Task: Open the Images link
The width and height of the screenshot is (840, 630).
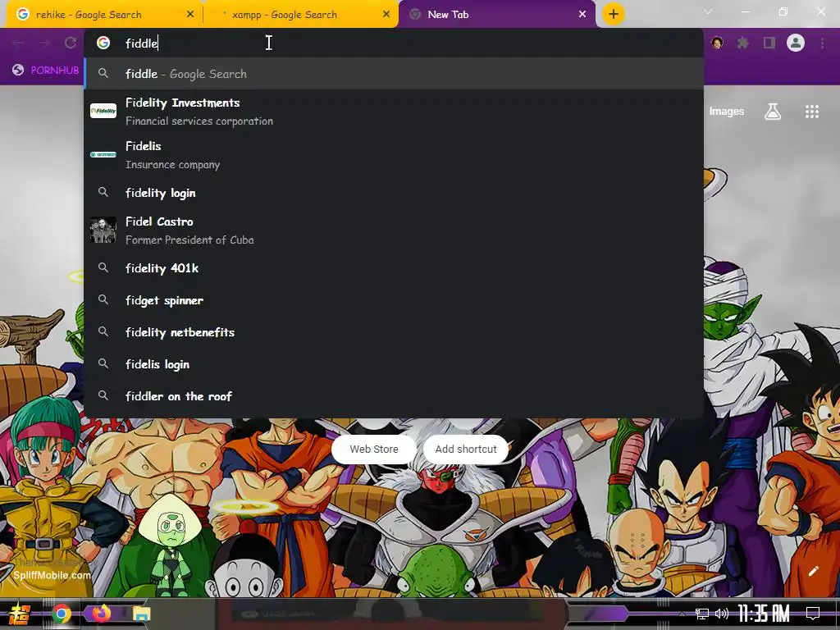Action: (x=727, y=112)
